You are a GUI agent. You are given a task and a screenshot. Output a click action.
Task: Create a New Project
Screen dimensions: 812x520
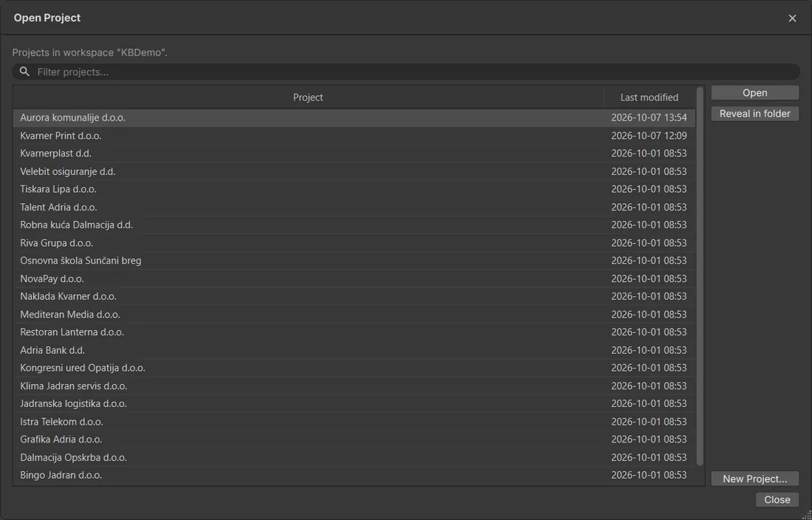tap(755, 479)
